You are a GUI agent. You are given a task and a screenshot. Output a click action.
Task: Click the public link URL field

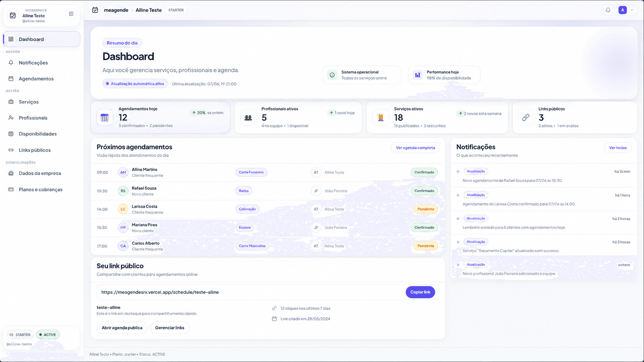tap(250, 292)
